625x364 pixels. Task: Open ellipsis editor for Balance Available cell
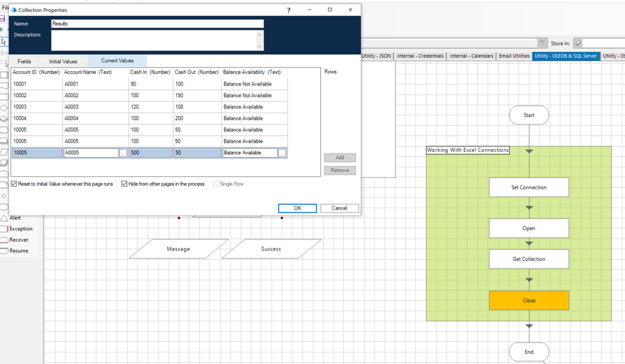(x=282, y=153)
